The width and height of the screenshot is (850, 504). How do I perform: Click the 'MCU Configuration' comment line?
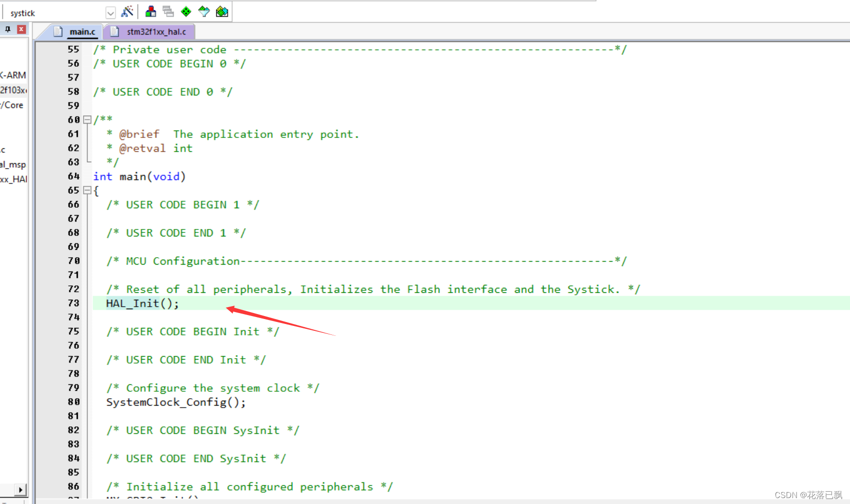coord(367,261)
